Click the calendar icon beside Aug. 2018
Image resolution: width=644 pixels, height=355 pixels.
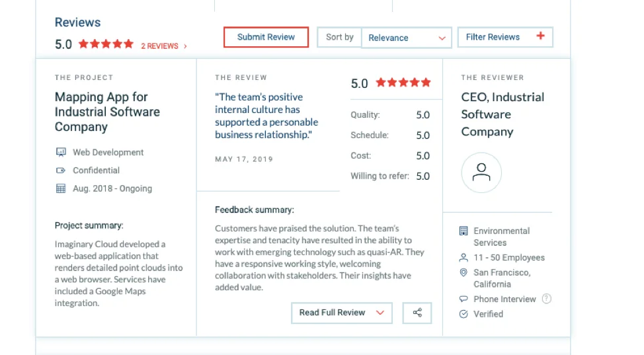click(x=61, y=188)
